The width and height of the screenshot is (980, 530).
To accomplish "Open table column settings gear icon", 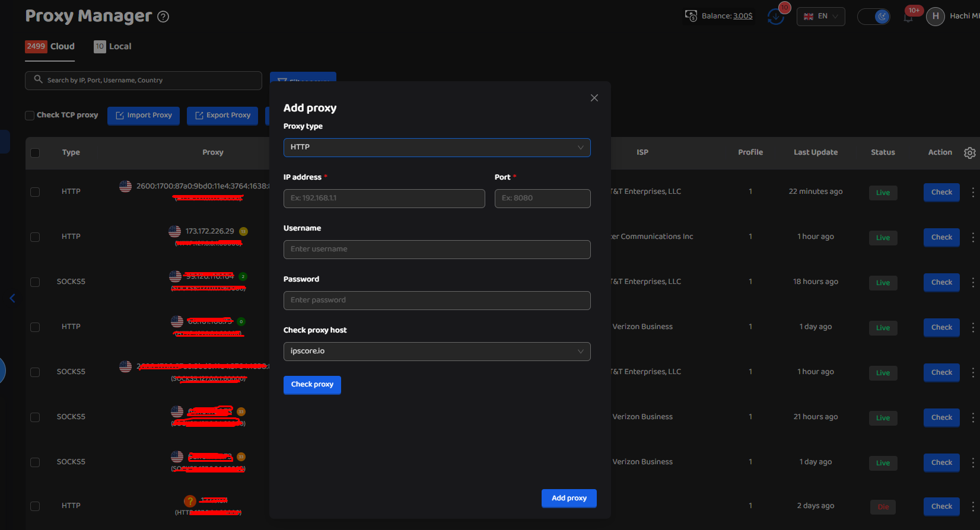I will pyautogui.click(x=970, y=153).
